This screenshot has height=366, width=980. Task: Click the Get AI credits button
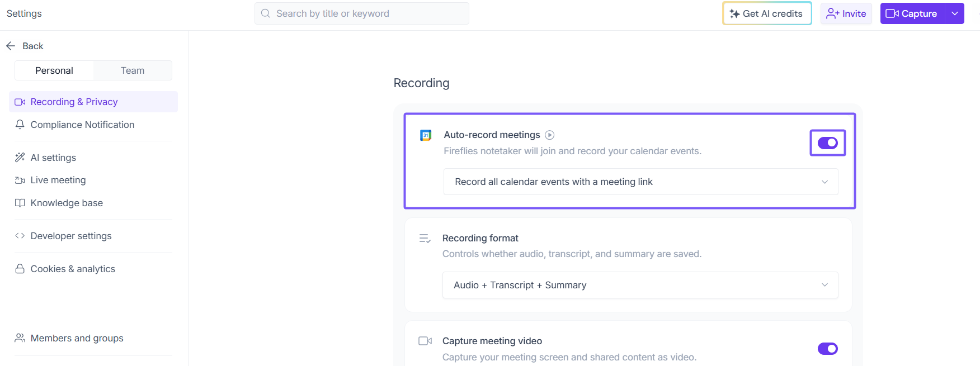(767, 13)
